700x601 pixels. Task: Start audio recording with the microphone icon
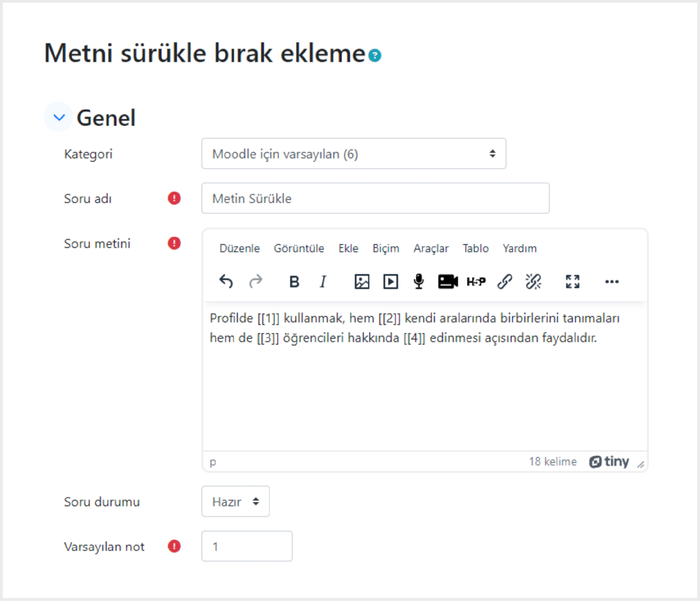419,281
